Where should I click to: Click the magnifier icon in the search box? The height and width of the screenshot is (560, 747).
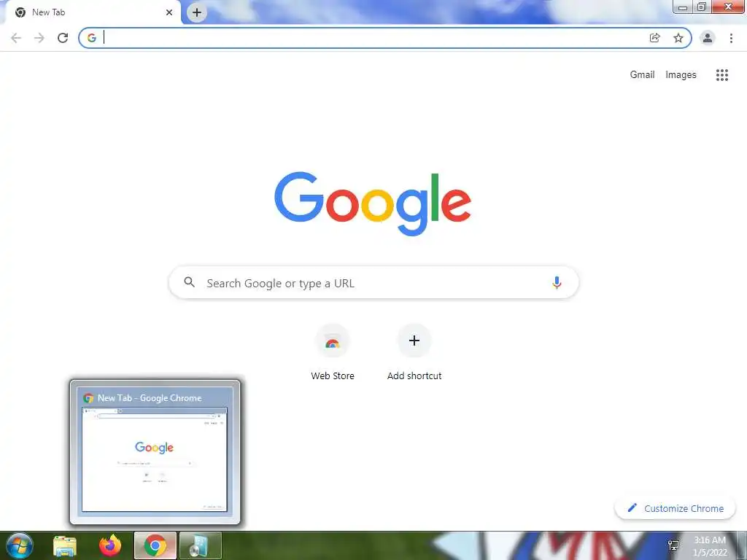pyautogui.click(x=190, y=282)
